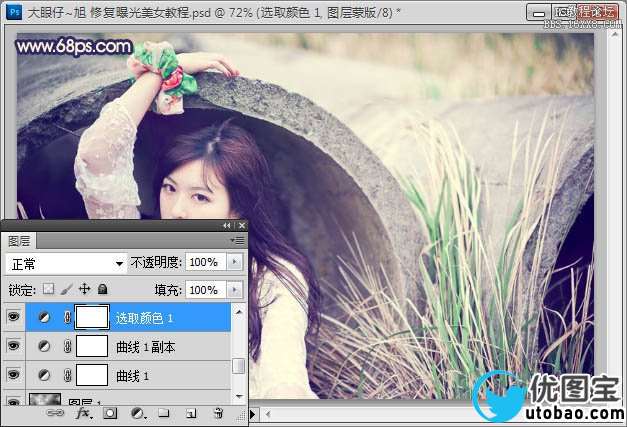Hide the 曲线 1 副本 layer

click(x=14, y=346)
